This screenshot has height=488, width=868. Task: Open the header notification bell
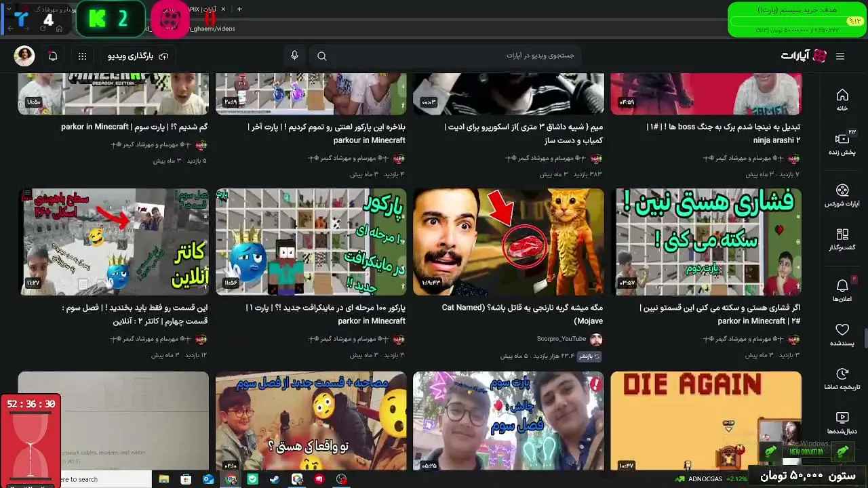click(x=53, y=56)
